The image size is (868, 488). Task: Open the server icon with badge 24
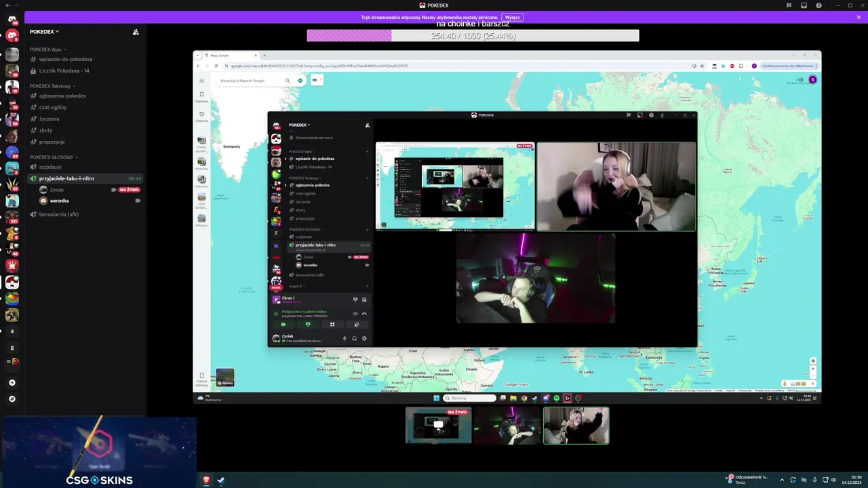pyautogui.click(x=12, y=152)
